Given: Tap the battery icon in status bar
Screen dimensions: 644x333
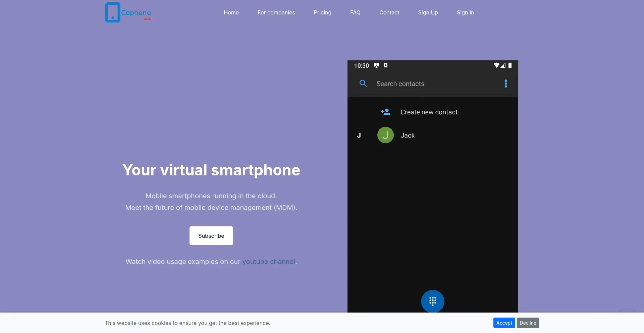Looking at the screenshot, I should tap(510, 65).
